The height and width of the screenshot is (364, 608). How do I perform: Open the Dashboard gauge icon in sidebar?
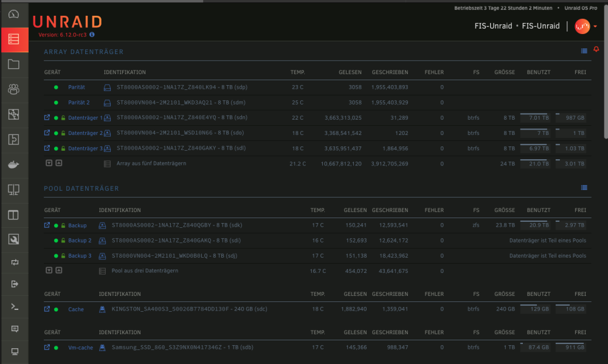coord(13,15)
